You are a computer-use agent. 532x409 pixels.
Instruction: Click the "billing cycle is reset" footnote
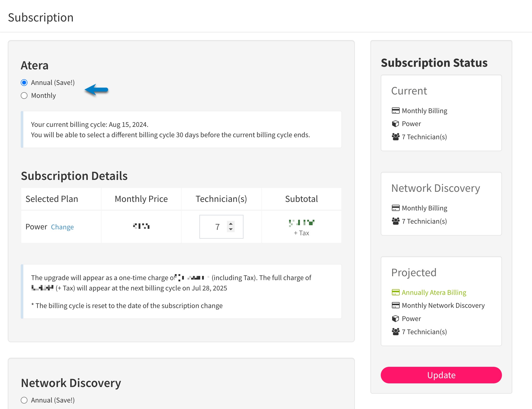point(127,306)
